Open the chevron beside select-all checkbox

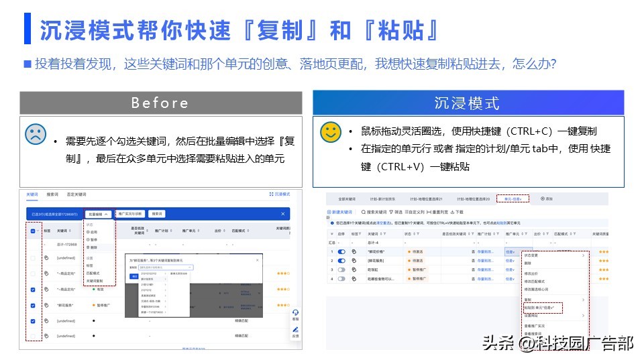coord(38,231)
